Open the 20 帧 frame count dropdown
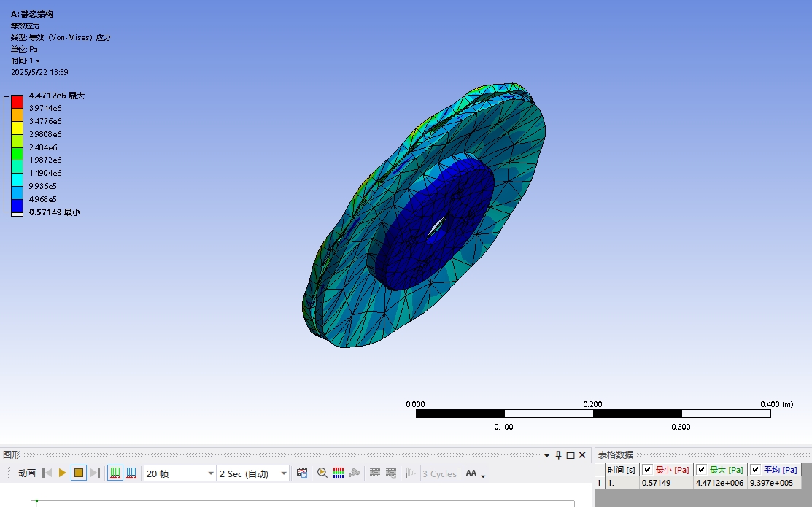Screen dimensions: 812x507 pos(211,473)
